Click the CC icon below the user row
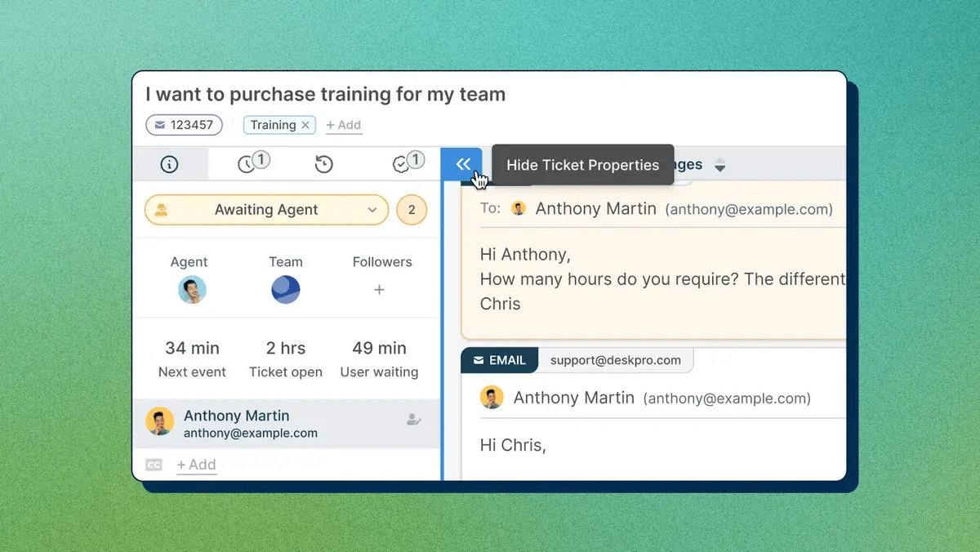This screenshot has width=980, height=552. coord(154,464)
